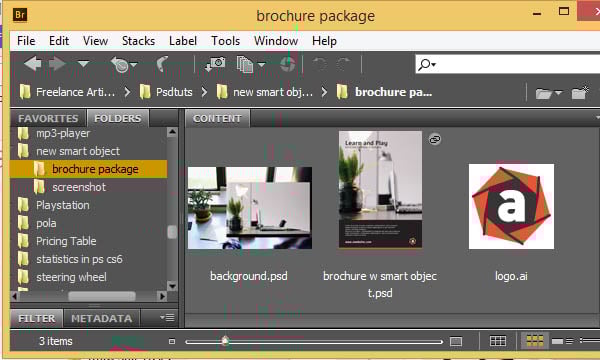Switch to the FILTER tab

37,318
